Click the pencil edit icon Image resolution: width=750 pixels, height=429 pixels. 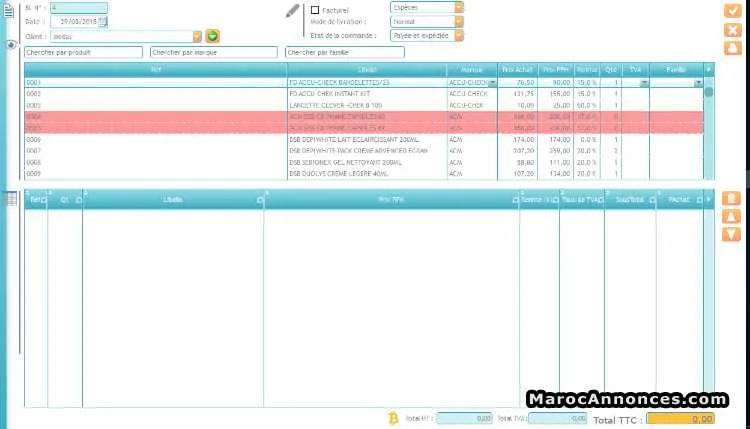point(292,11)
